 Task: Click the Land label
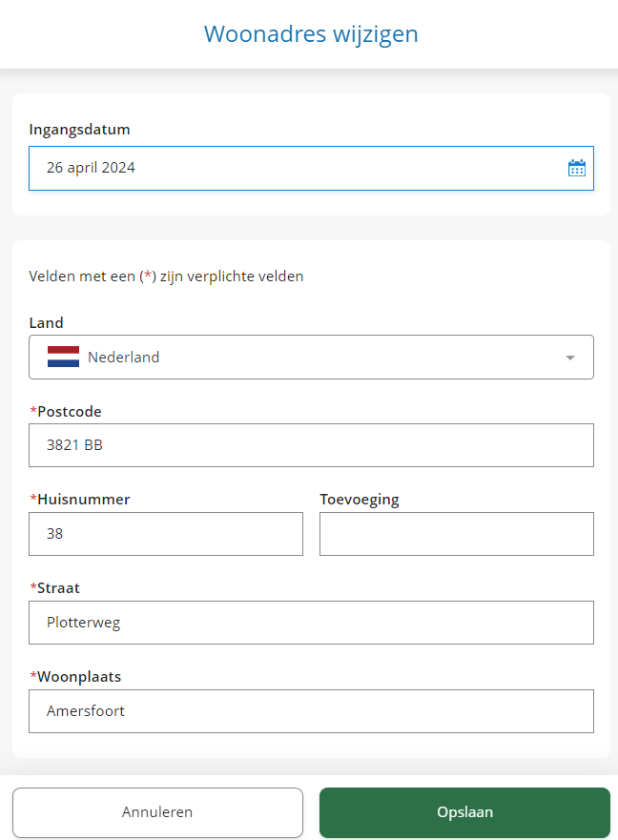pos(46,323)
